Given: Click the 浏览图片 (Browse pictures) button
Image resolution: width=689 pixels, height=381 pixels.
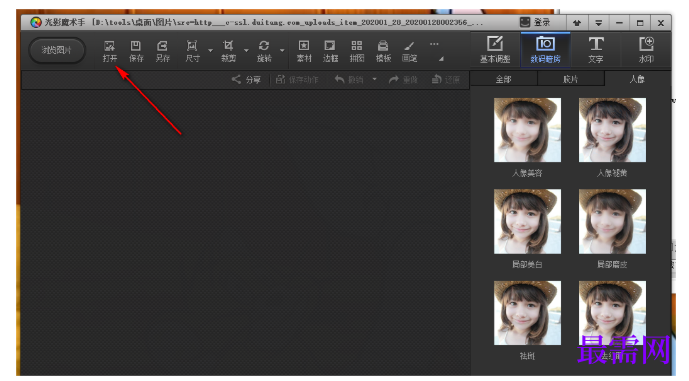Looking at the screenshot, I should pos(57,50).
